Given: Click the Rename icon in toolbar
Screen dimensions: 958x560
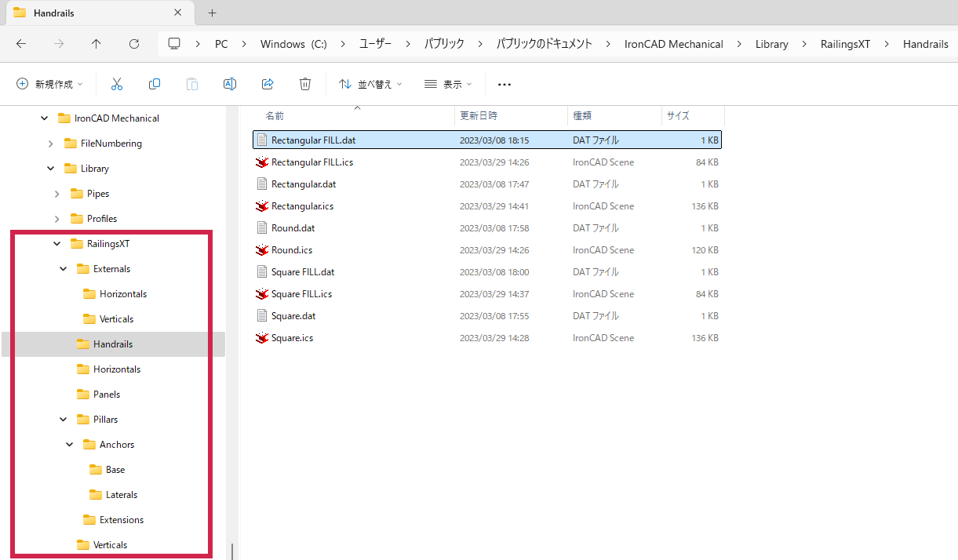Looking at the screenshot, I should [230, 84].
